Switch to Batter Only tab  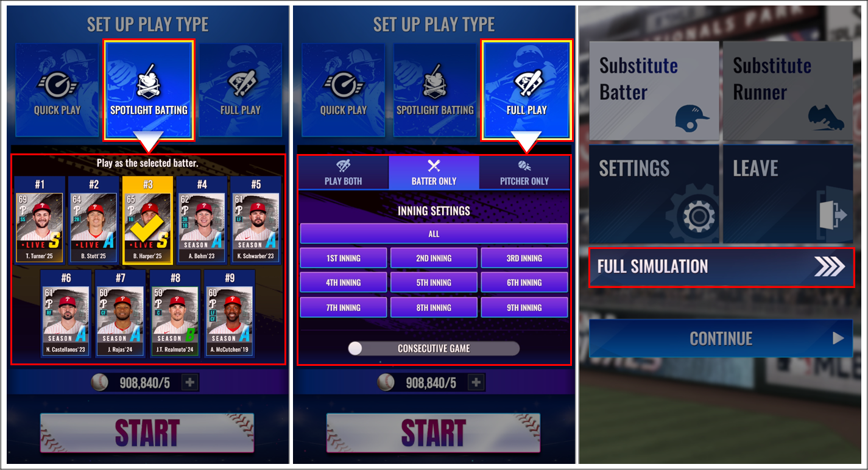(434, 172)
